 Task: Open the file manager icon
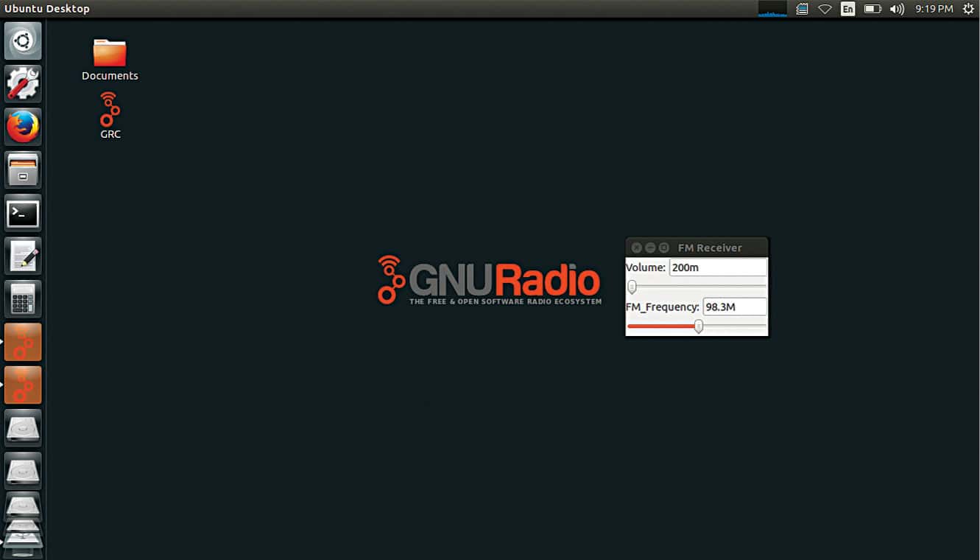coord(23,169)
